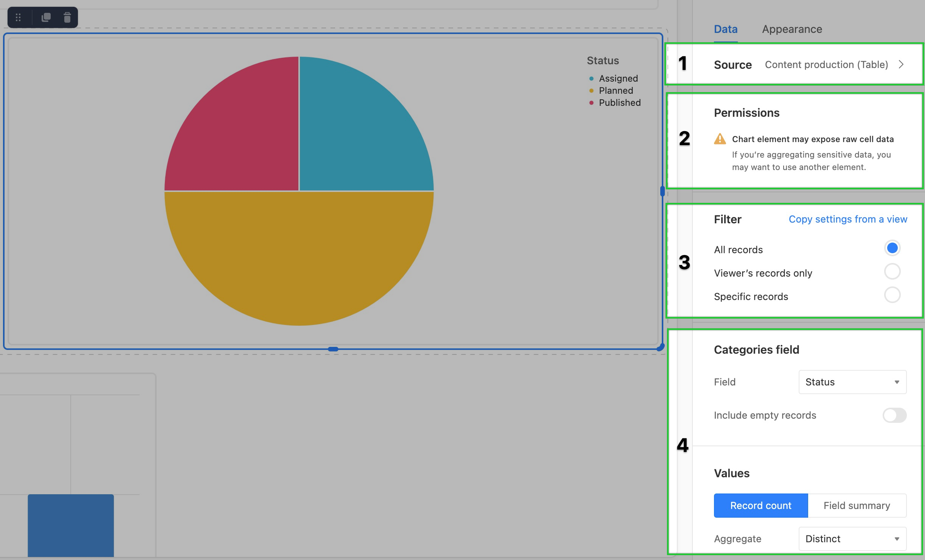Screen dimensions: 925x560
Task: Click the drag handle icon on element toolbar
Action: click(x=18, y=17)
